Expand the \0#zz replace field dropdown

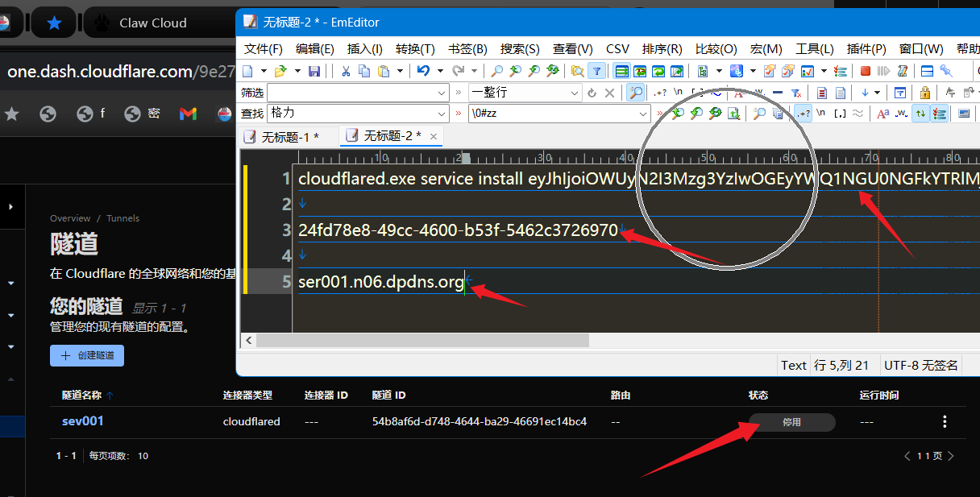(642, 114)
